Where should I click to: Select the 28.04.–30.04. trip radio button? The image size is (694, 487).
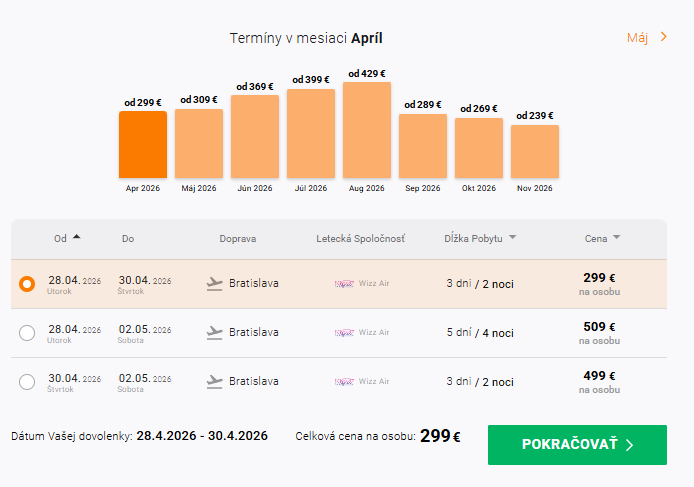pyautogui.click(x=27, y=284)
